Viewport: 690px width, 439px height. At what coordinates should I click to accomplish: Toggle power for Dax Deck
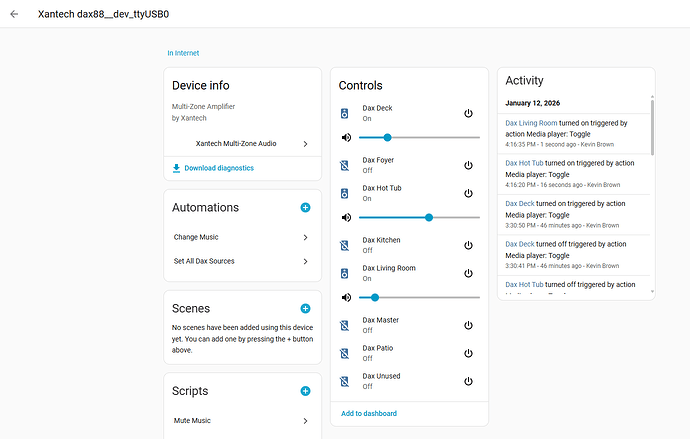click(x=468, y=113)
